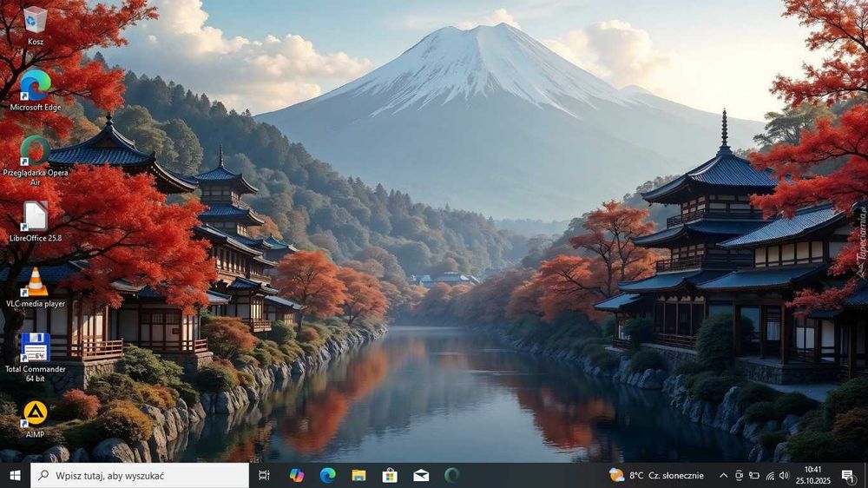
Task: Open Task View from the taskbar
Action: [x=264, y=475]
